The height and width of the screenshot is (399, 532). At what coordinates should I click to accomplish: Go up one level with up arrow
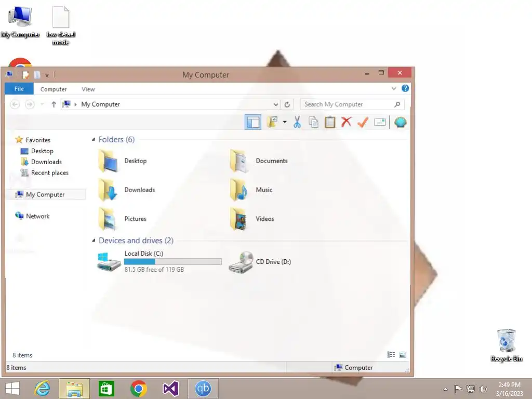pos(54,104)
